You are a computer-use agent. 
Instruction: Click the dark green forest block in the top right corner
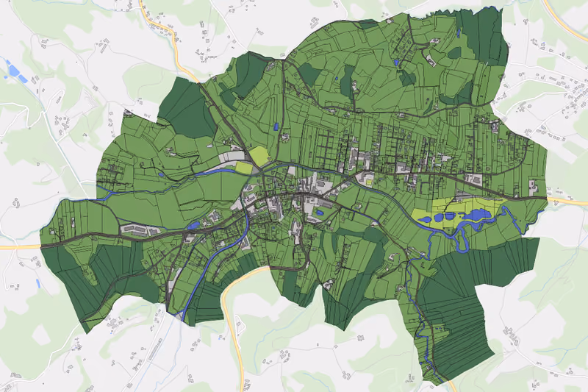coord(482,35)
